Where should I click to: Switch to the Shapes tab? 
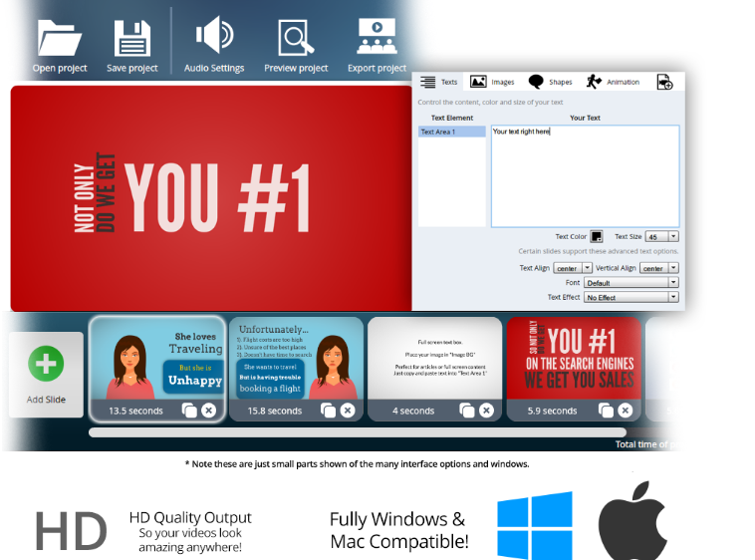pyautogui.click(x=550, y=82)
